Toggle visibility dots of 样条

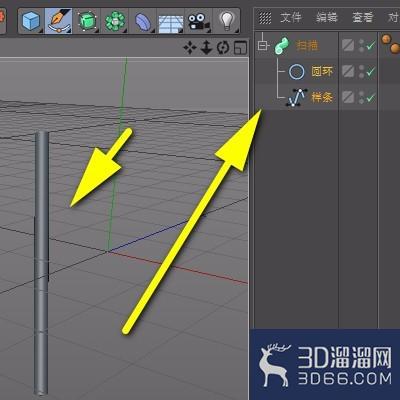point(361,97)
